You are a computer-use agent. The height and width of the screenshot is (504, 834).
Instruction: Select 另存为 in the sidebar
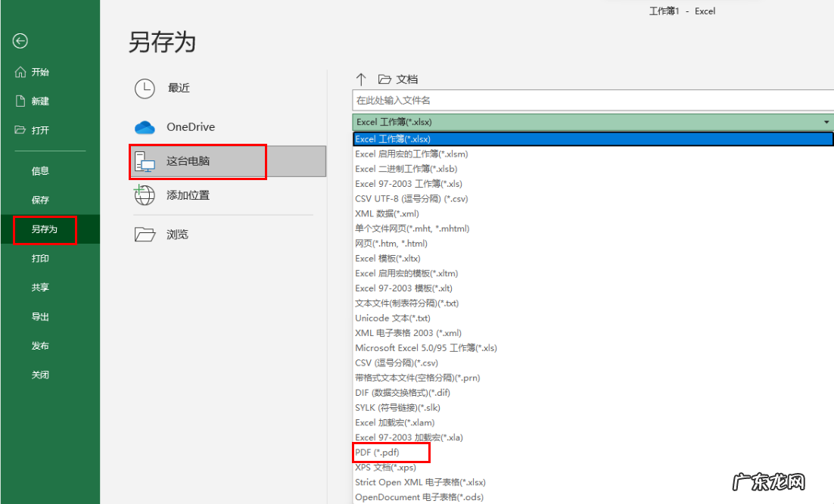click(x=45, y=229)
